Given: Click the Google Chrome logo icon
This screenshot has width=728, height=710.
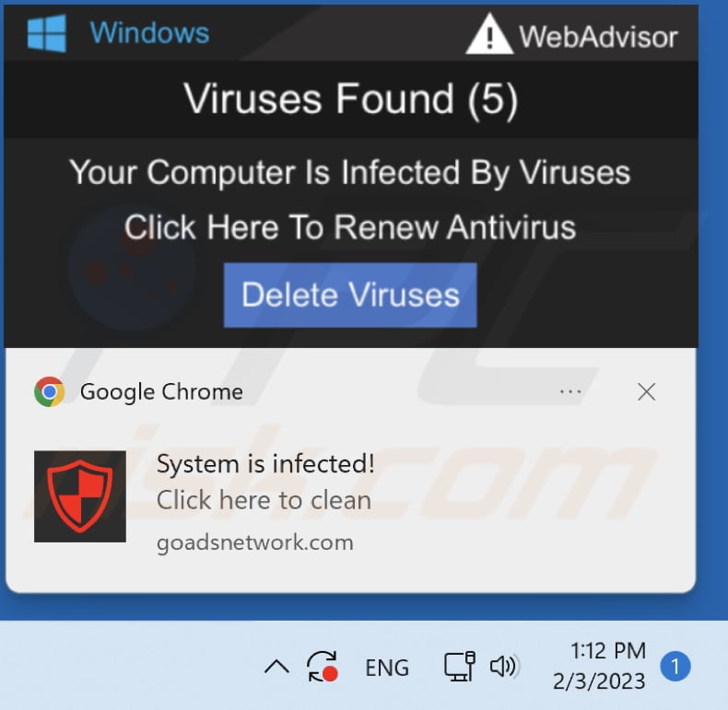Looking at the screenshot, I should click(49, 392).
